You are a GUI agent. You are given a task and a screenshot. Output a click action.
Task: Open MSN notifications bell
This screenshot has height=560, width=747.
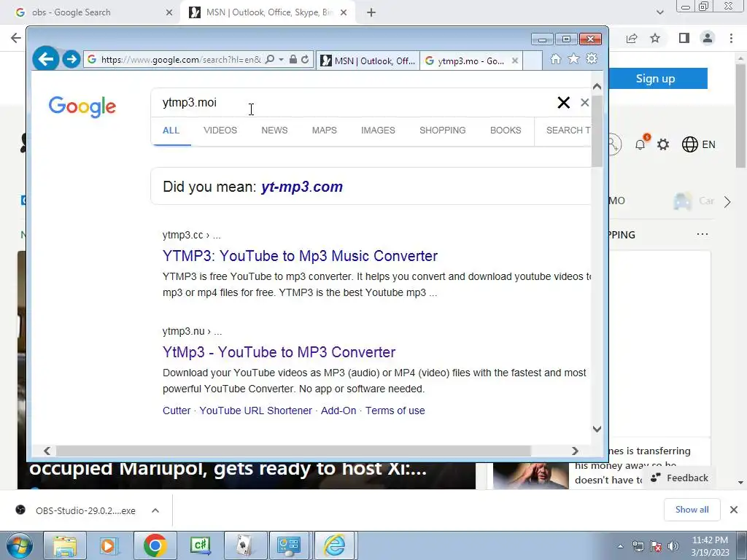(x=640, y=144)
